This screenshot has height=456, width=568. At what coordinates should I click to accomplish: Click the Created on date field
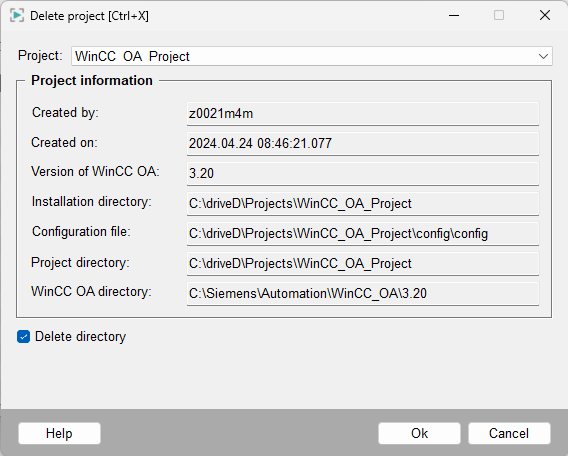tap(363, 143)
